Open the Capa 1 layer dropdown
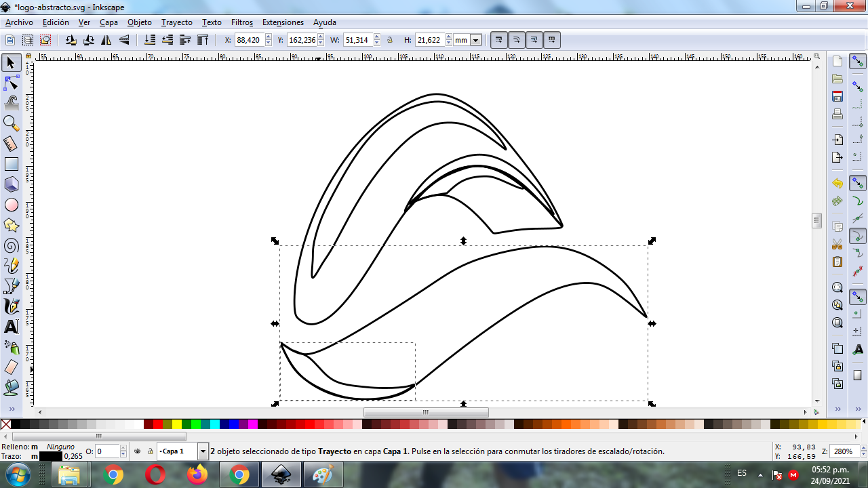The width and height of the screenshot is (868, 488). tap(203, 451)
